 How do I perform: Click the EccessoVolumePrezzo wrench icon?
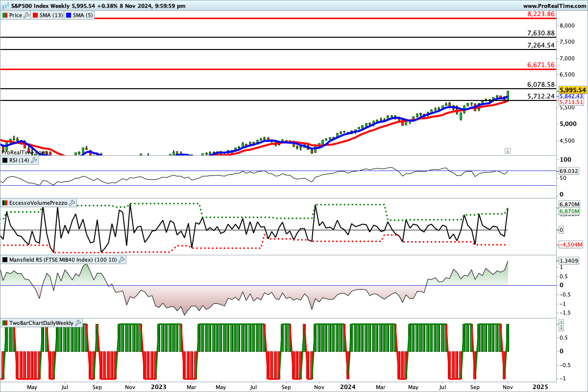72,203
